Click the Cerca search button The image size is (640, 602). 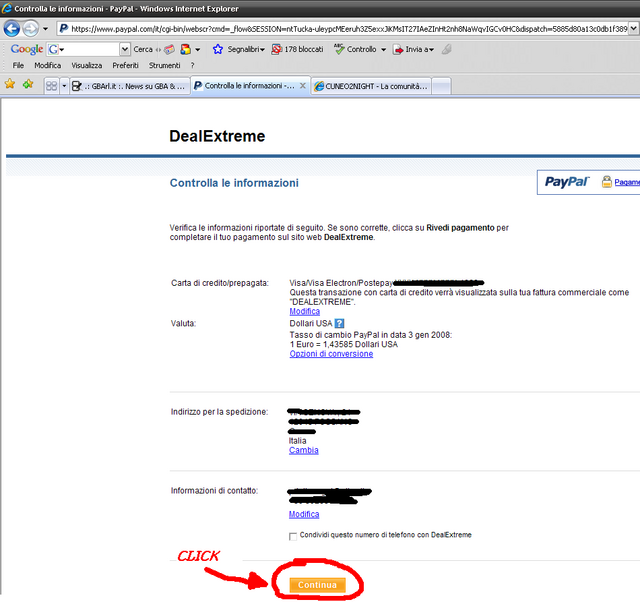pos(143,49)
